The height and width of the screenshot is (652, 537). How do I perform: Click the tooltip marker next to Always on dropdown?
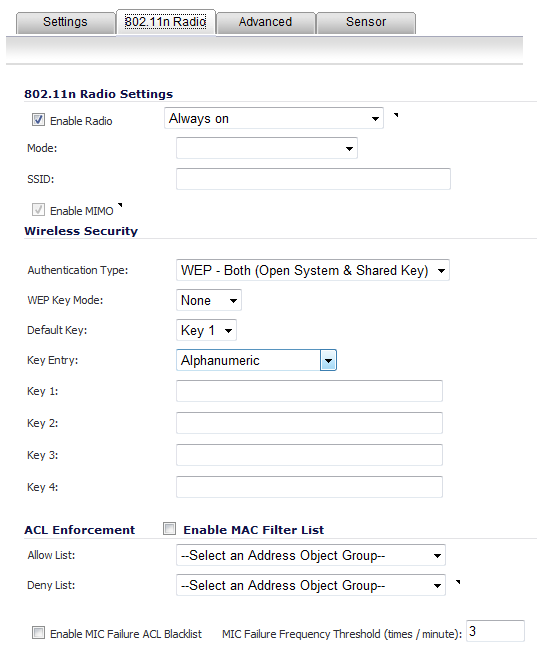396,115
